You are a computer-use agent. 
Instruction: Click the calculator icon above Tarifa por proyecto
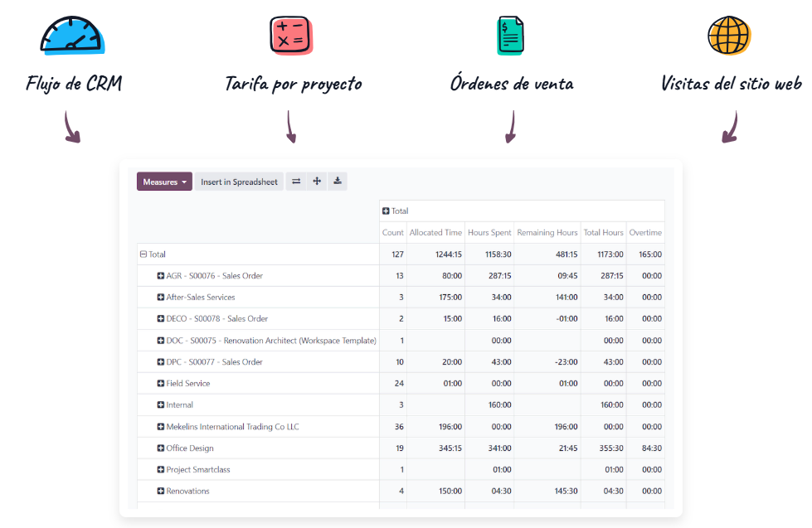[x=291, y=36]
